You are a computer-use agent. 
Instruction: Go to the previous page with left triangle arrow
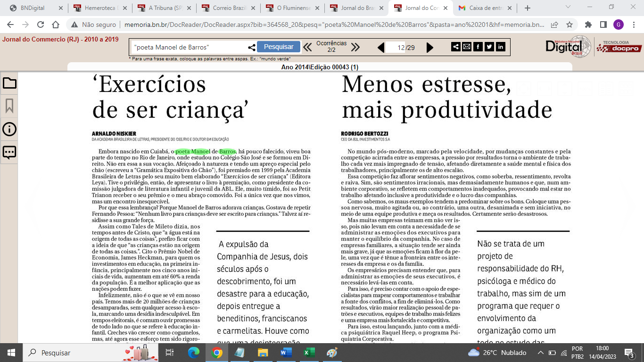pos(381,47)
